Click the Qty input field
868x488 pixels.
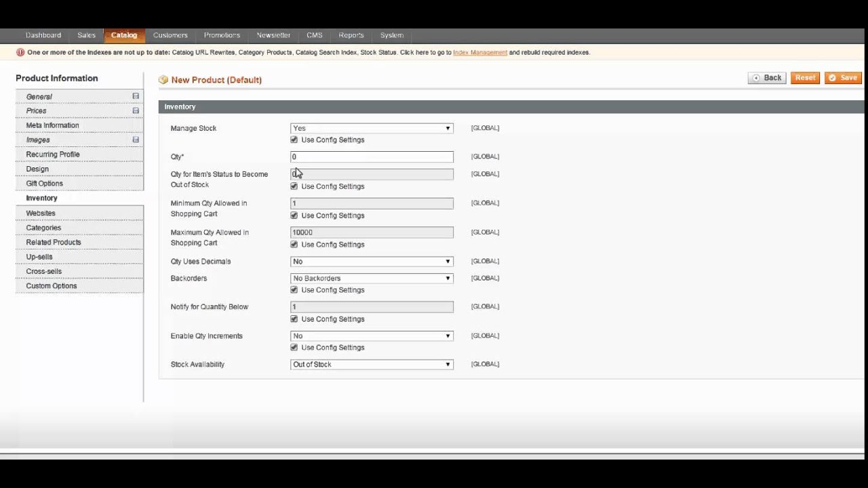372,157
